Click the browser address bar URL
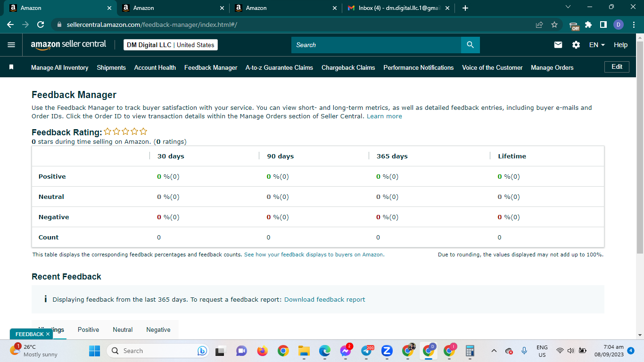644x362 pixels. click(x=152, y=25)
